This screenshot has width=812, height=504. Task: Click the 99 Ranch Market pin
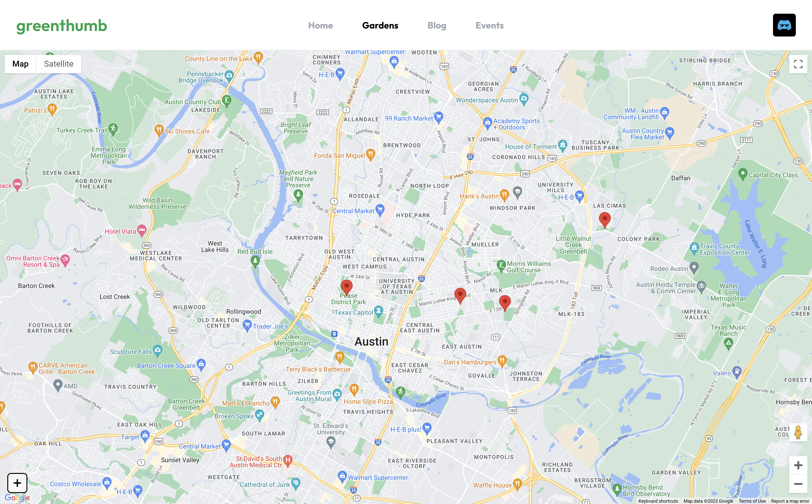coord(439,118)
